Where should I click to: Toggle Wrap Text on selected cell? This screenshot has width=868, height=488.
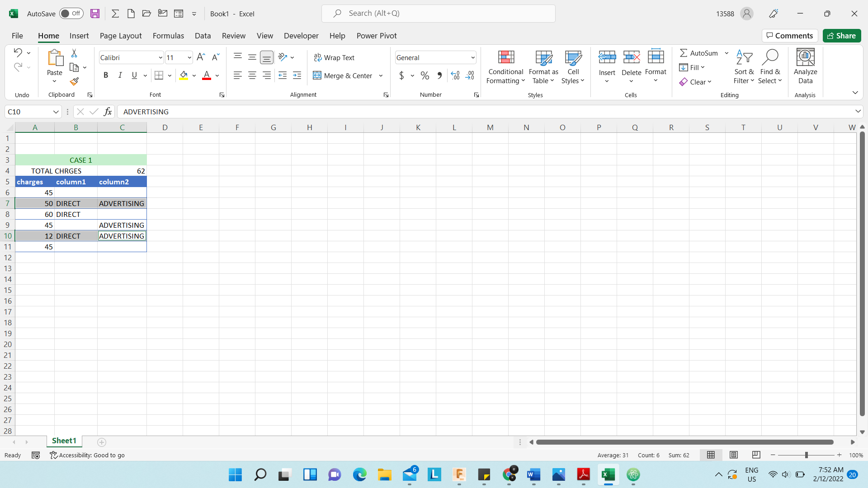335,57
